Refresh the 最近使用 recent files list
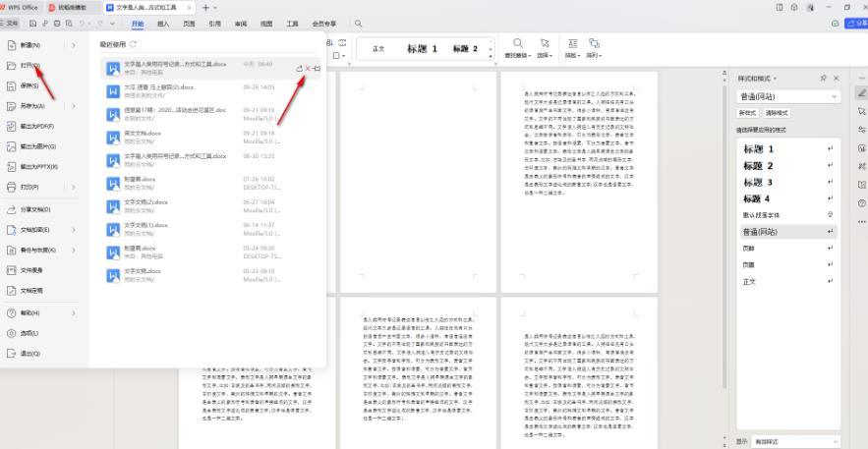This screenshot has height=449, width=868. pyautogui.click(x=133, y=43)
